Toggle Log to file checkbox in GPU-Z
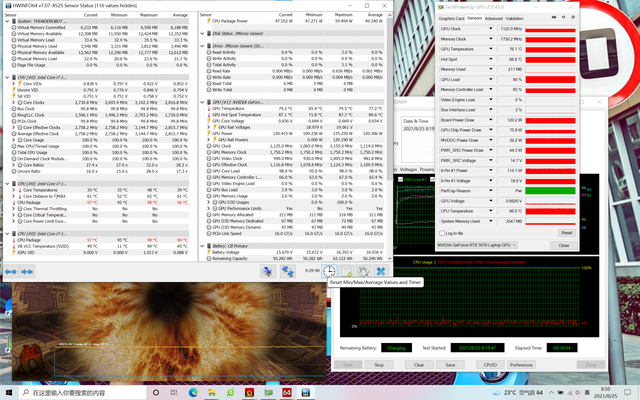The width and height of the screenshot is (640, 400). point(442,233)
